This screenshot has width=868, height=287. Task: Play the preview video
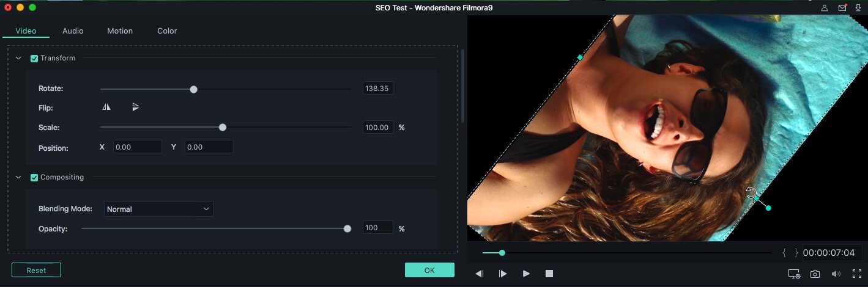click(x=526, y=274)
